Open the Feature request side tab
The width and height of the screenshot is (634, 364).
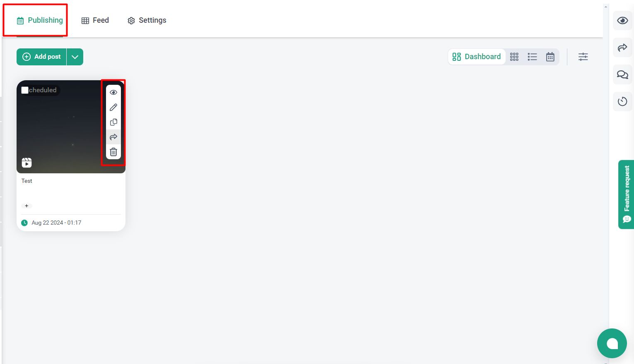(x=627, y=194)
